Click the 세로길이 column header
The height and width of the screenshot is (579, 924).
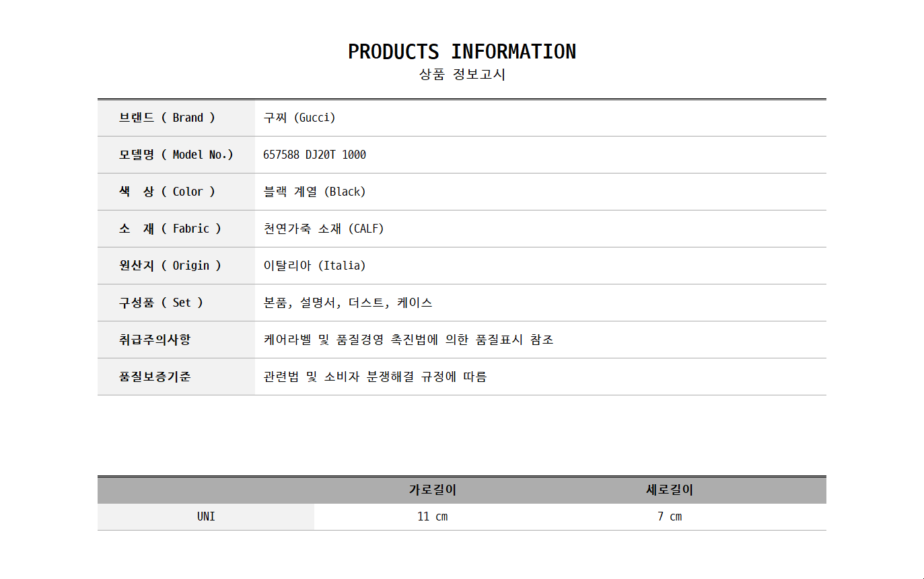(x=670, y=490)
